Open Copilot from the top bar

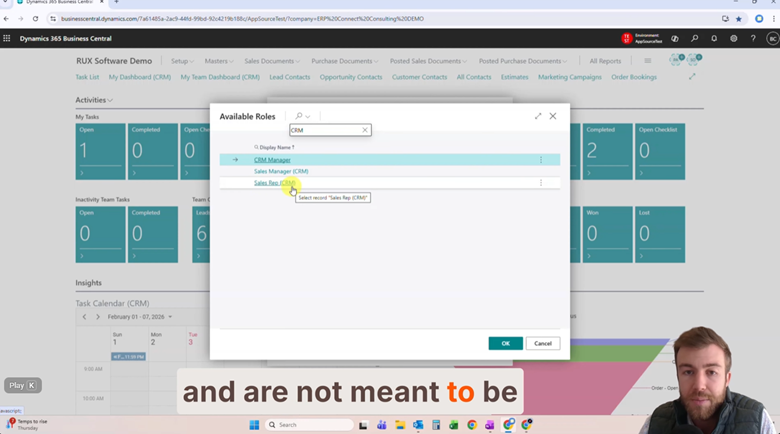coord(675,38)
